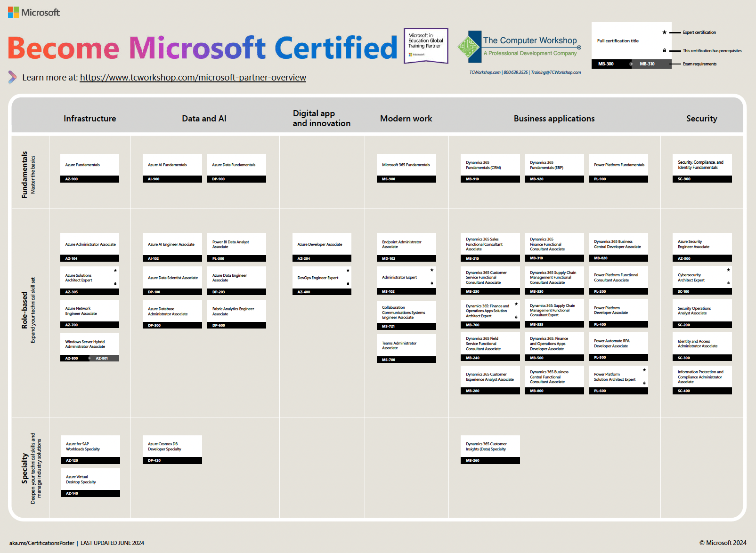Image resolution: width=756 pixels, height=553 pixels.
Task: Click the Identity and Access Administrator Associate card
Action: coord(702,347)
